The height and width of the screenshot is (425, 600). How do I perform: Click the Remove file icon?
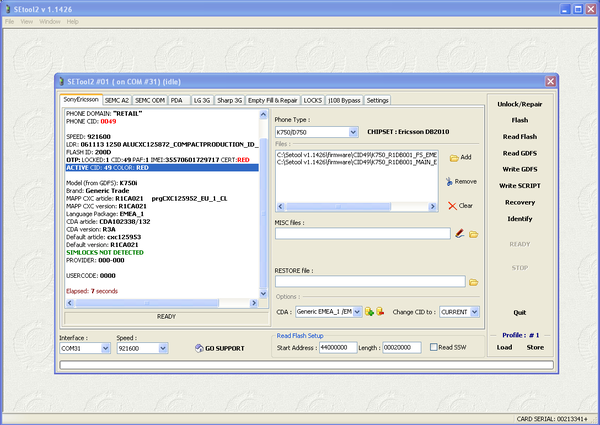[447, 181]
